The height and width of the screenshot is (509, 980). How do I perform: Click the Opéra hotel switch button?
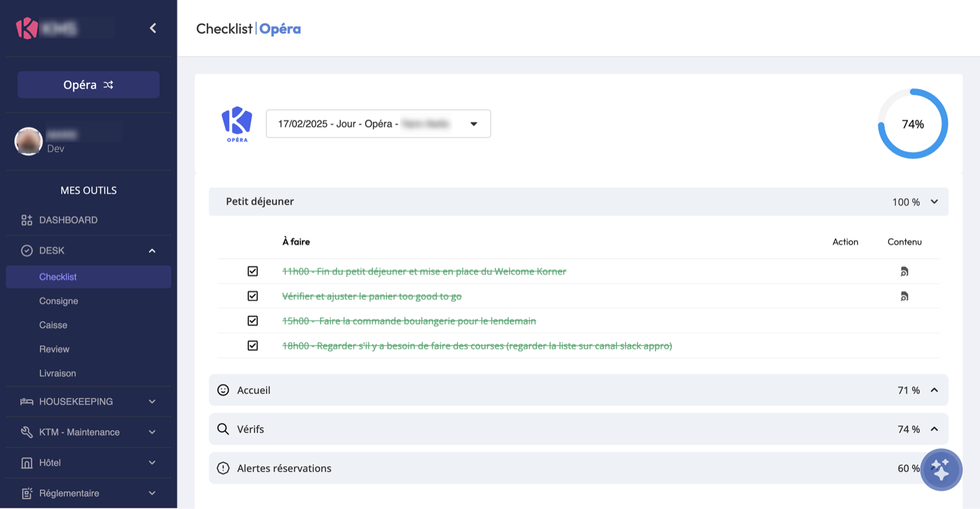click(x=88, y=85)
